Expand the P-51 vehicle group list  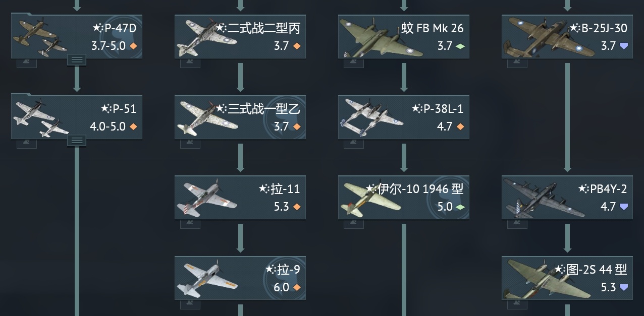[77, 141]
